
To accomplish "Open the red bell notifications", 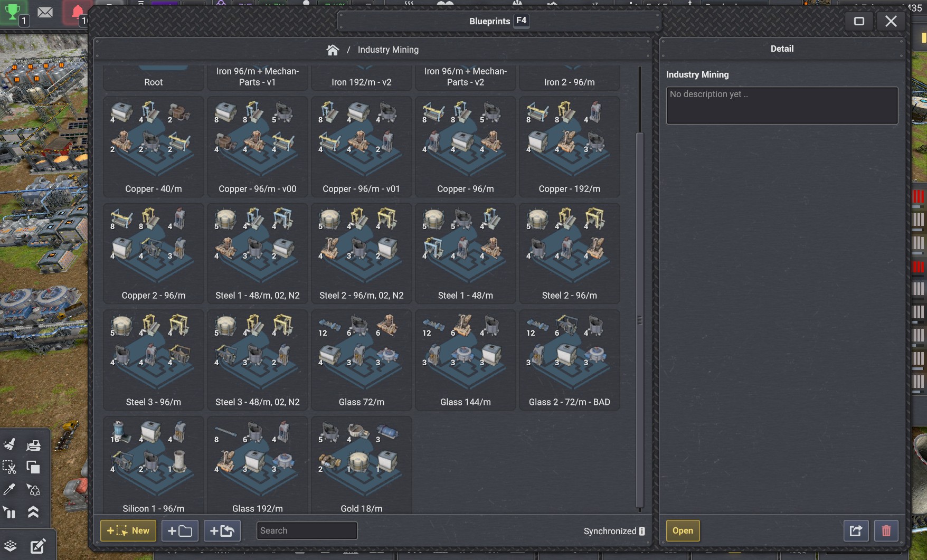I will tap(77, 13).
